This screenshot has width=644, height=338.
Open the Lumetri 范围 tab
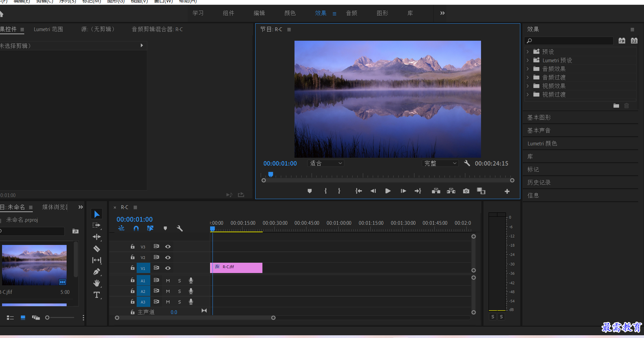[x=48, y=29]
